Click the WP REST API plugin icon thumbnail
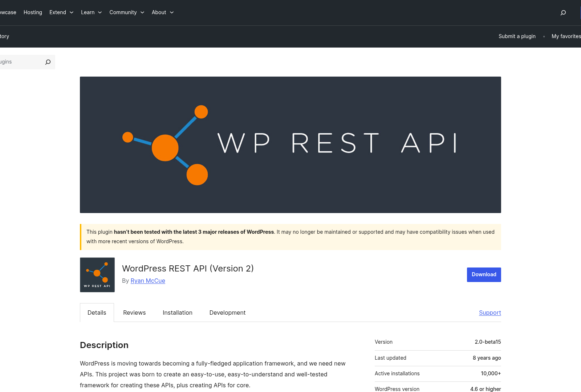The image size is (581, 392). (97, 275)
